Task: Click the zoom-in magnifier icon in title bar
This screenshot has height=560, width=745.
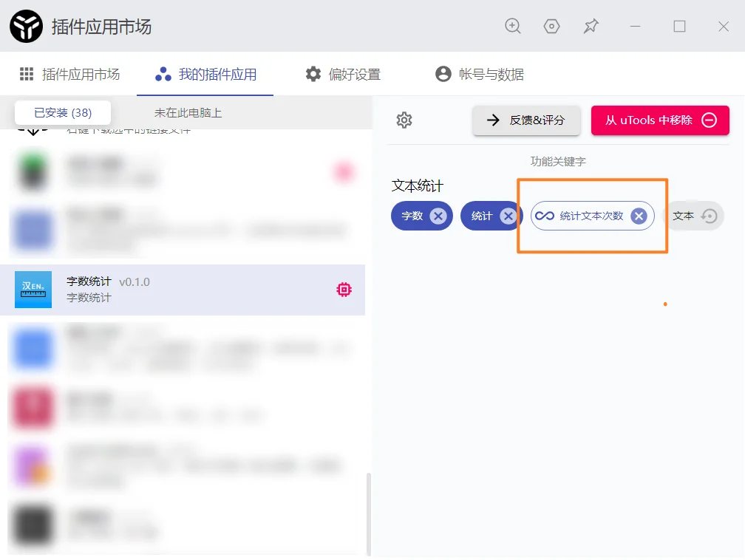Action: pyautogui.click(x=513, y=26)
